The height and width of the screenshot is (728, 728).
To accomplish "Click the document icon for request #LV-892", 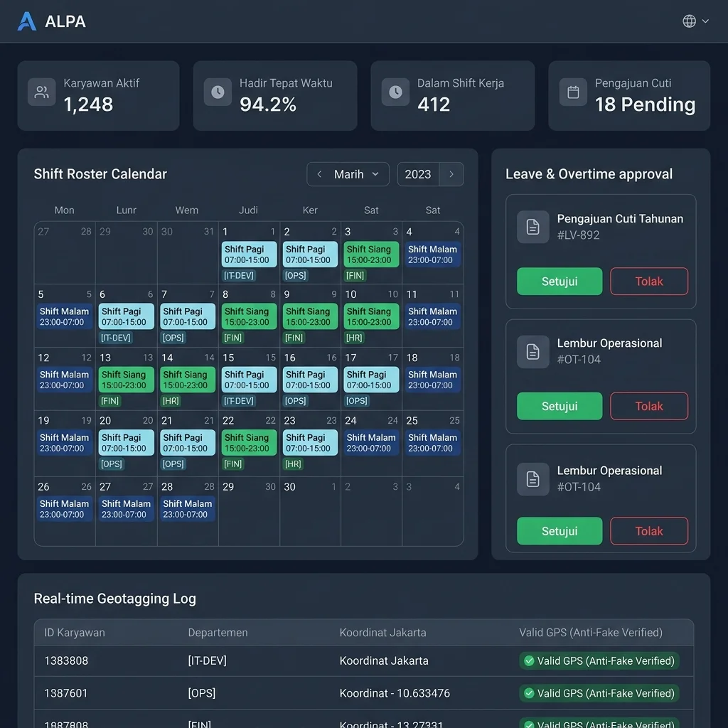I will coord(533,227).
